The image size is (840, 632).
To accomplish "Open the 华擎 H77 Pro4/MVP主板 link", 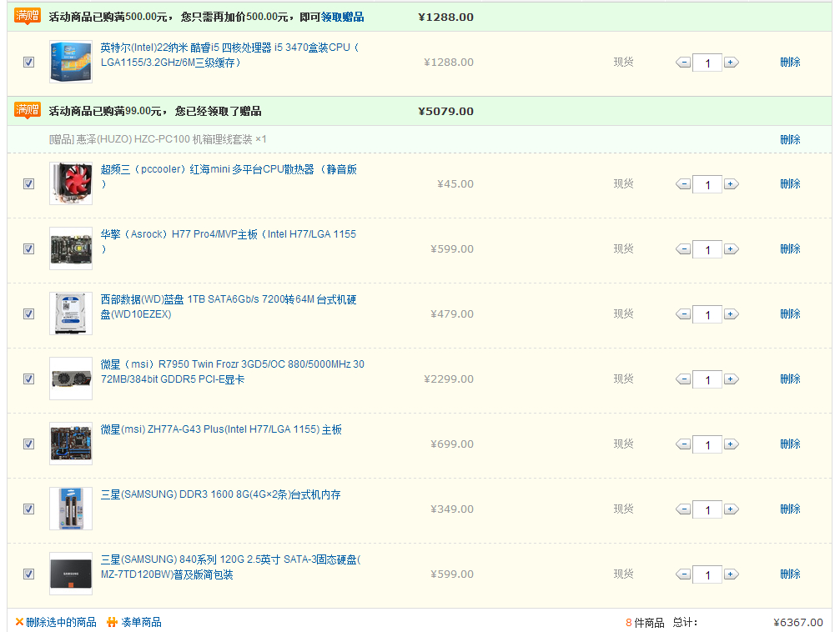I will 229,242.
